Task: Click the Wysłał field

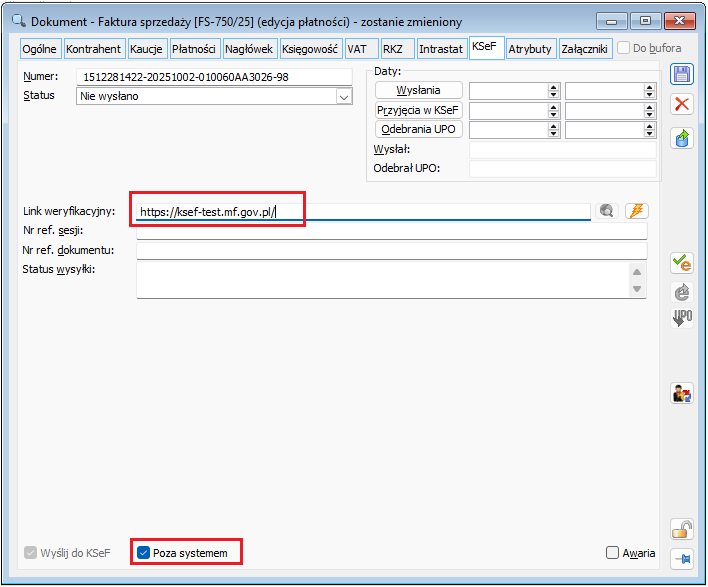Action: click(563, 149)
